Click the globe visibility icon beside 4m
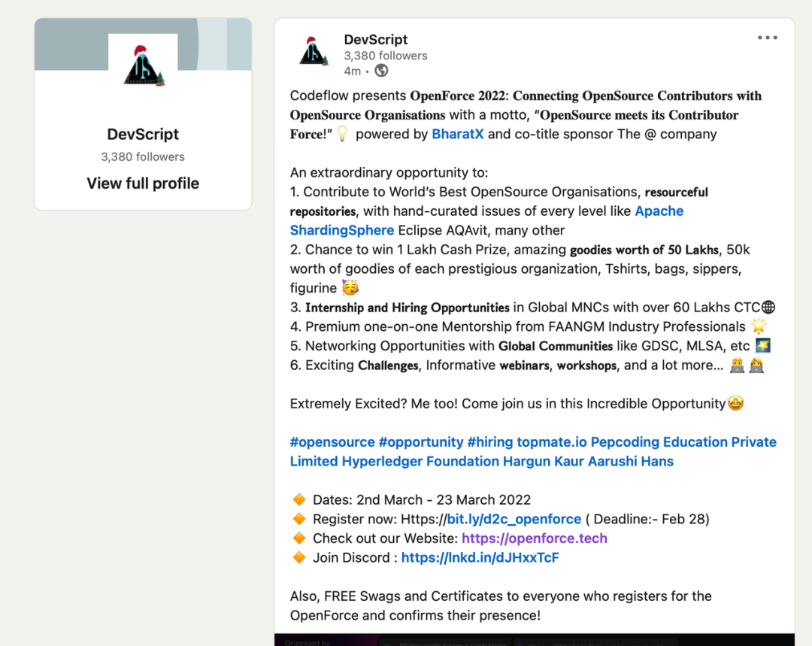 [x=381, y=71]
